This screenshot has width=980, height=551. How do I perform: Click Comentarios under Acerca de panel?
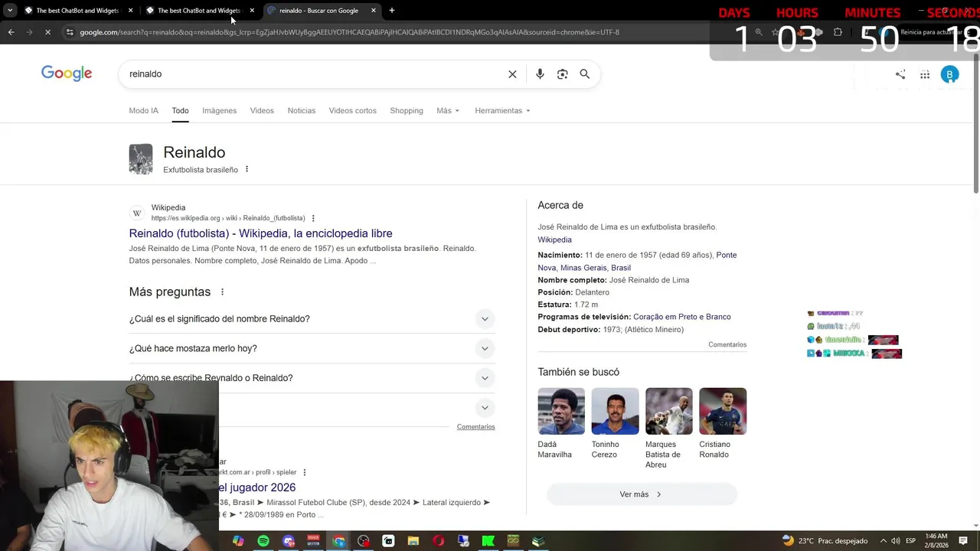coord(727,345)
